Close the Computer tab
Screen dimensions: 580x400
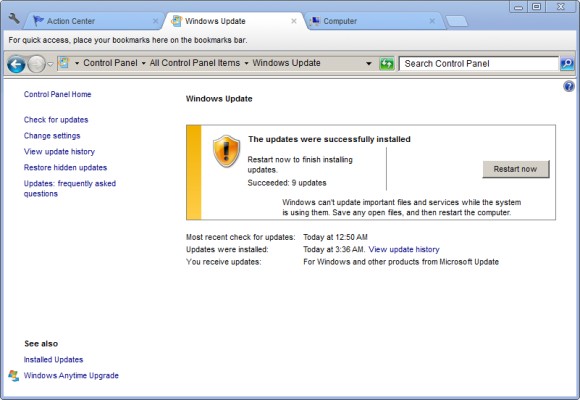click(x=432, y=21)
